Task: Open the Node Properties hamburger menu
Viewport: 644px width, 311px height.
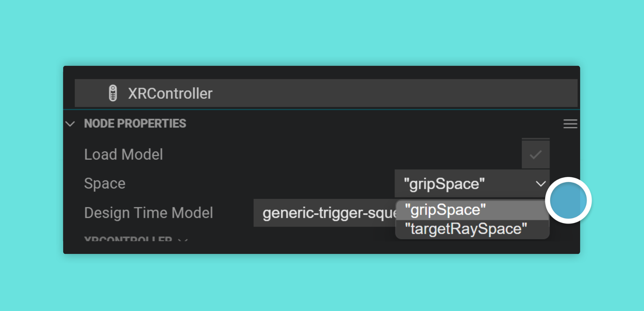Action: pos(570,124)
